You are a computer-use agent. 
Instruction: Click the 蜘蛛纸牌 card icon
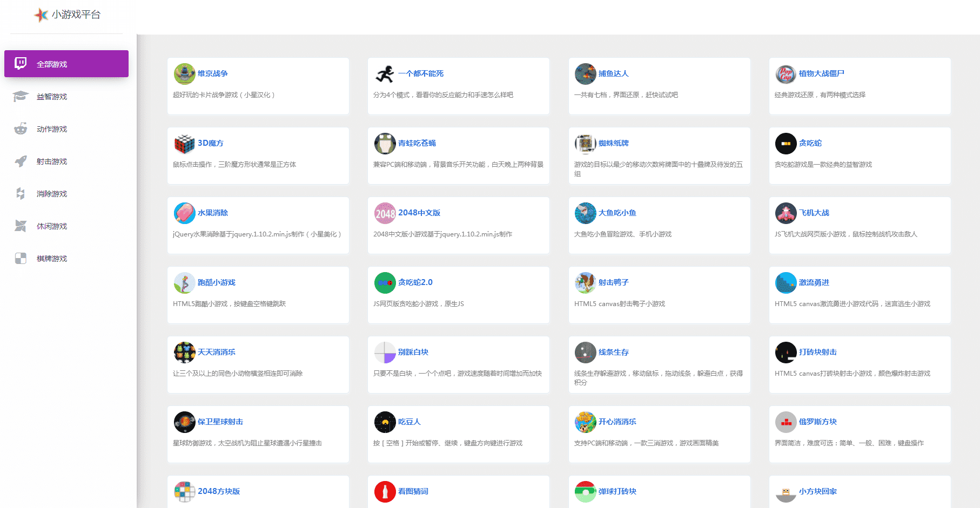coord(586,144)
